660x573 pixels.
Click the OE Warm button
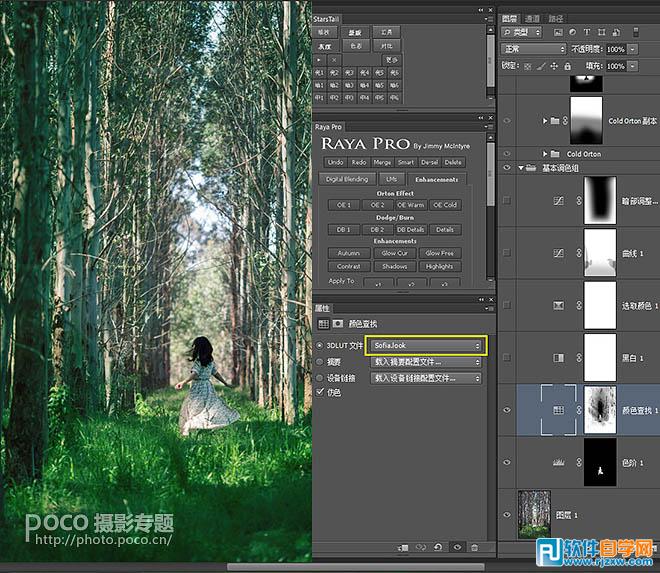click(410, 205)
